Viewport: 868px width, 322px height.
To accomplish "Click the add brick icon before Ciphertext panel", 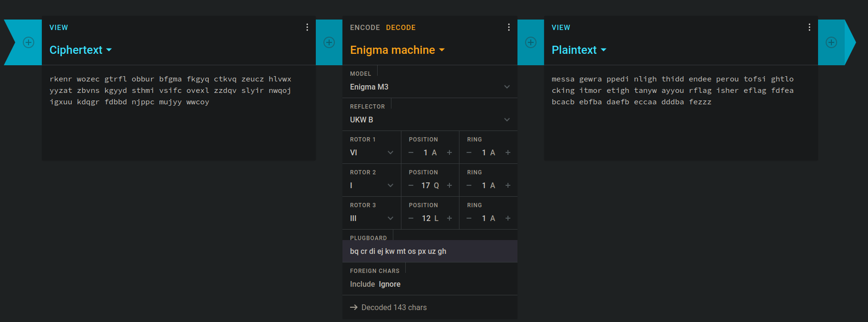I will (29, 42).
